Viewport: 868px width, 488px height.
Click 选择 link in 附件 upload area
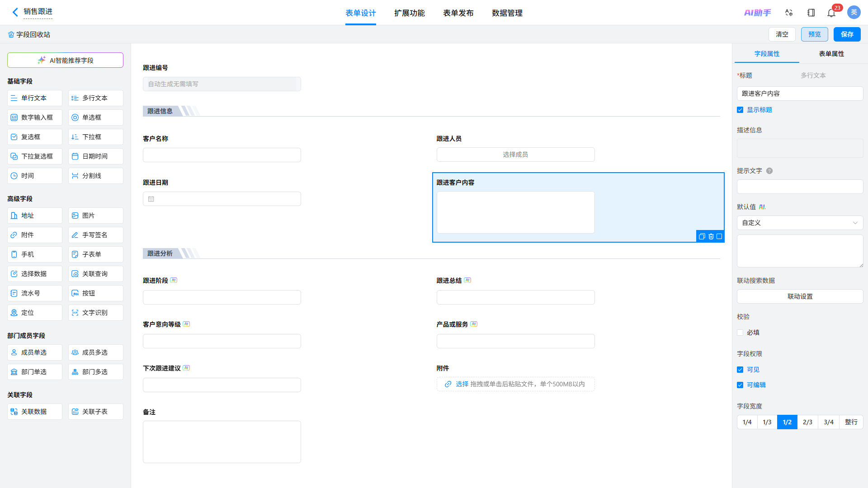pos(462,384)
